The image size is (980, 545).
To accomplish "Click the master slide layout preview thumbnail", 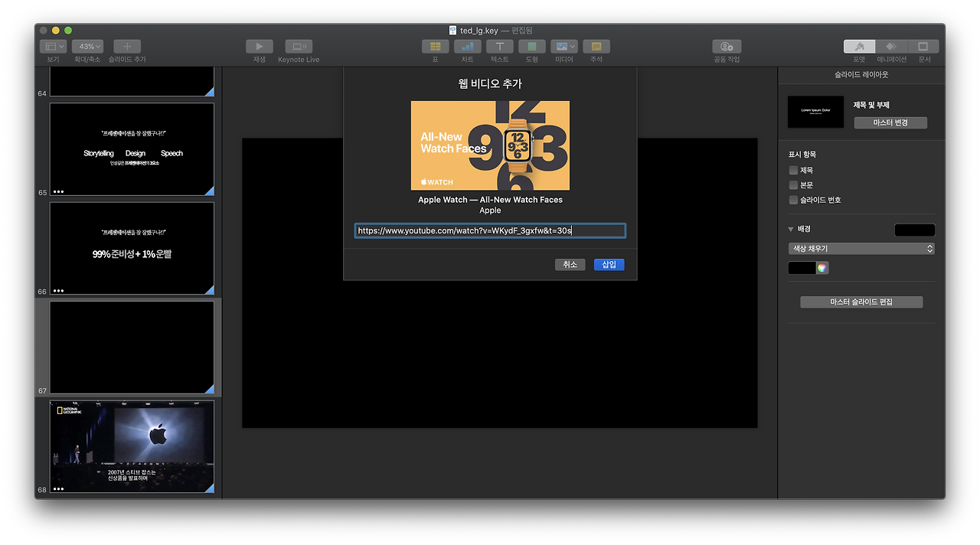I will click(816, 112).
